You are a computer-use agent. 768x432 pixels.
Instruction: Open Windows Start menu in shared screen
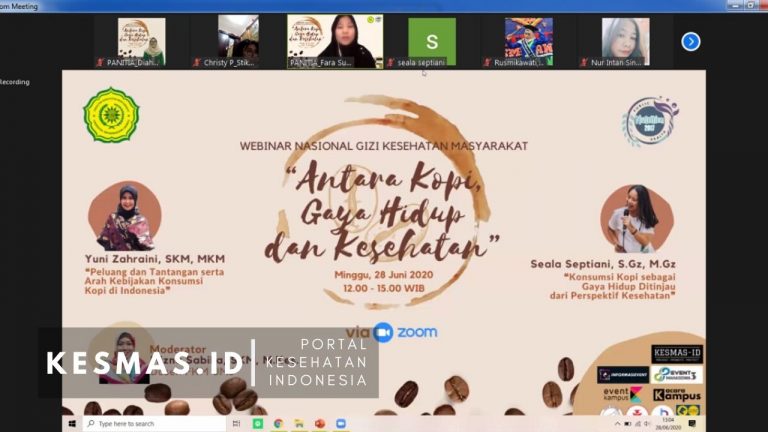(72, 424)
